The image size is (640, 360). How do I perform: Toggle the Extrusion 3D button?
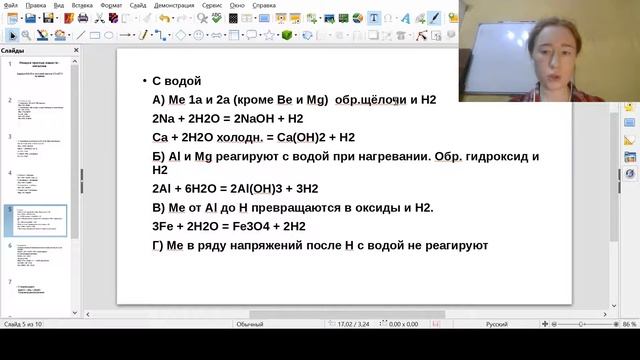[x=451, y=36]
